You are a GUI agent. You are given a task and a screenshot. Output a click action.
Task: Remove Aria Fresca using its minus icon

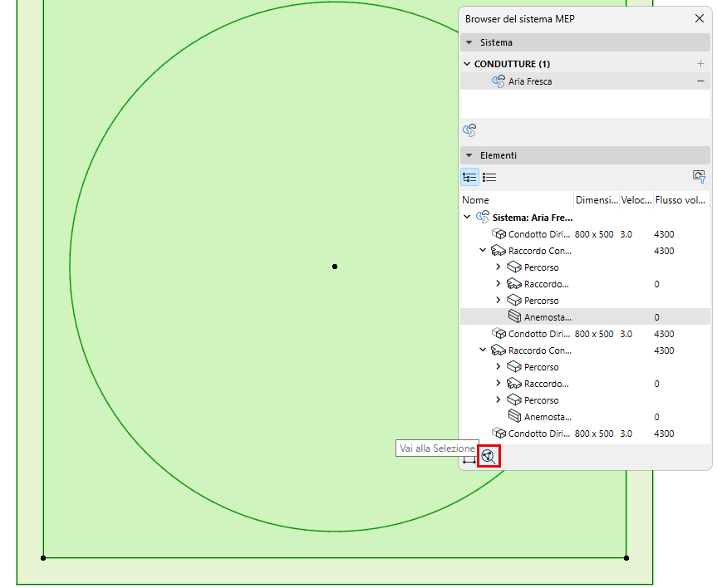(700, 81)
